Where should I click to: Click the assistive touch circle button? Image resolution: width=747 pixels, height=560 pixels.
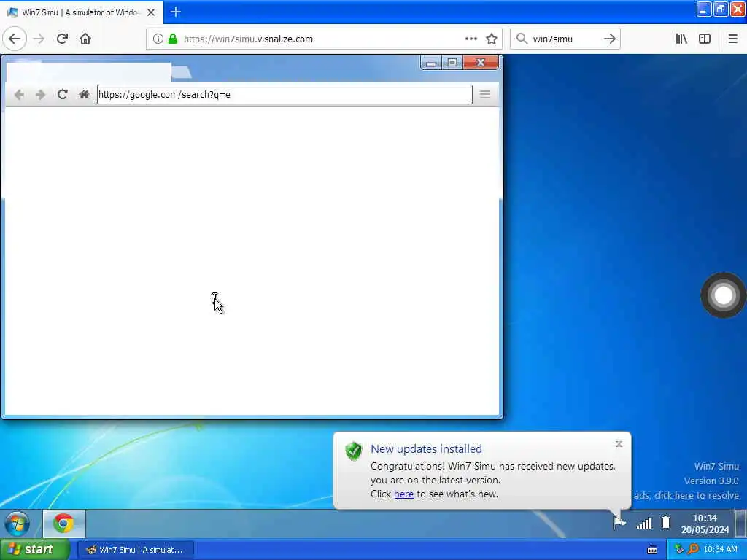(723, 295)
